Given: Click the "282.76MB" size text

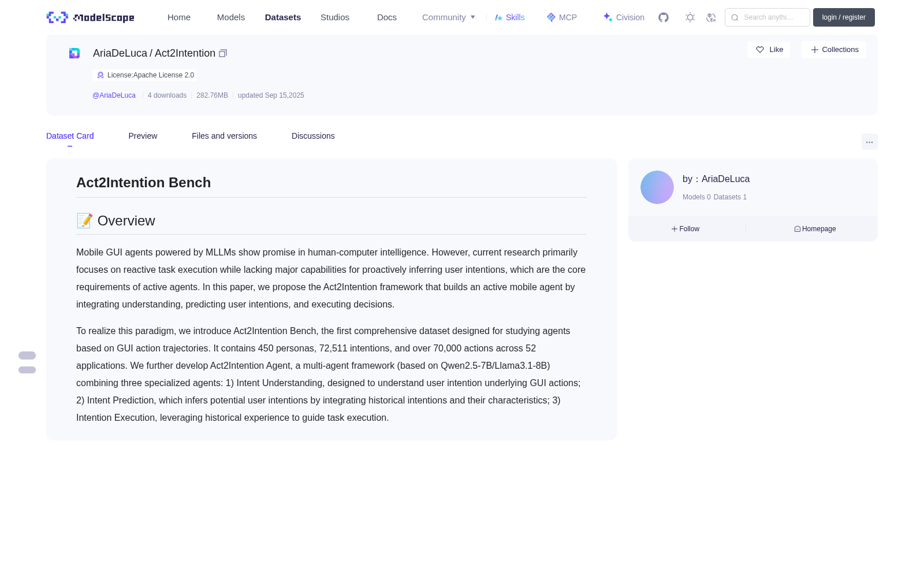Looking at the screenshot, I should point(212,95).
